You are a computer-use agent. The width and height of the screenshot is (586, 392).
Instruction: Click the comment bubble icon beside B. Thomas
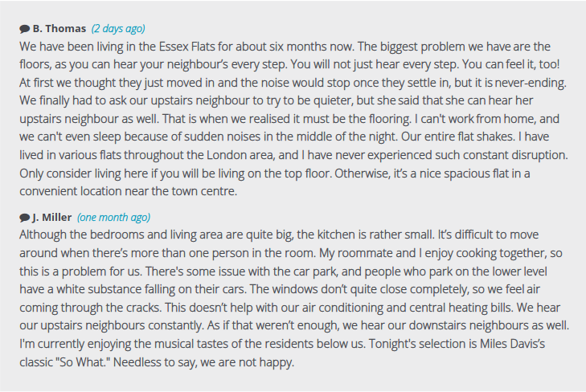click(x=24, y=29)
